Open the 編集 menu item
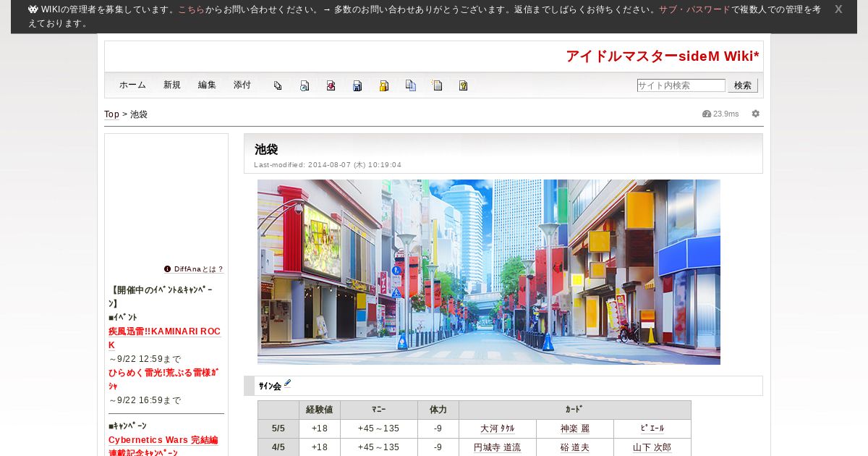The width and height of the screenshot is (868, 456). point(207,85)
